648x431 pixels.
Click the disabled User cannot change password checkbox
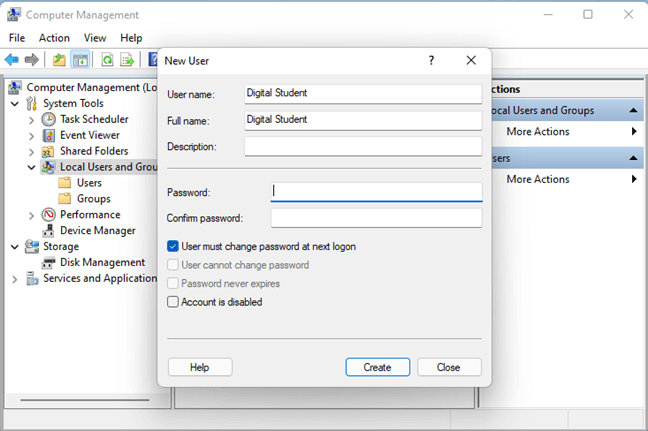(173, 265)
